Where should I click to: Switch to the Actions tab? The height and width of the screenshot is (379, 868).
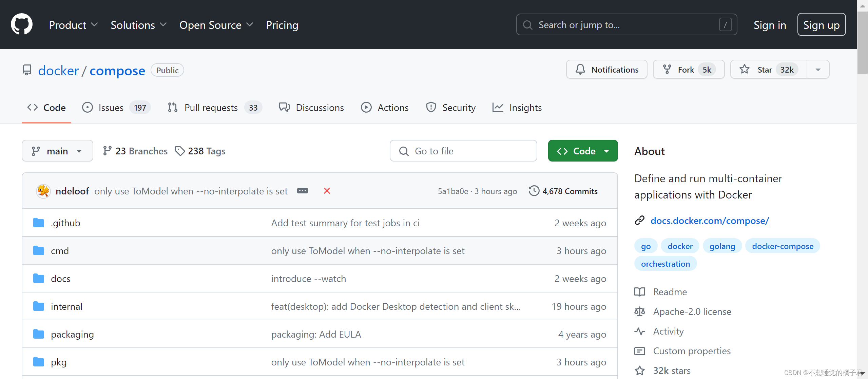[385, 108]
